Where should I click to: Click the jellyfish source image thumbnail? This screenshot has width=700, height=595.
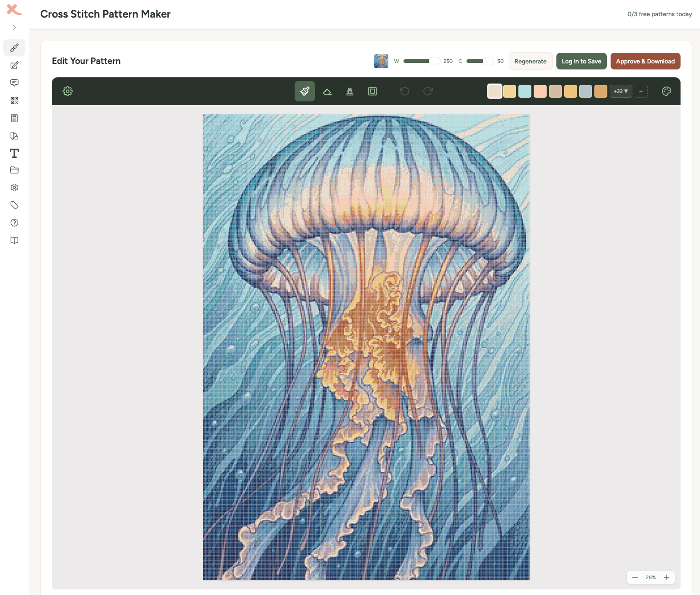[x=381, y=61]
